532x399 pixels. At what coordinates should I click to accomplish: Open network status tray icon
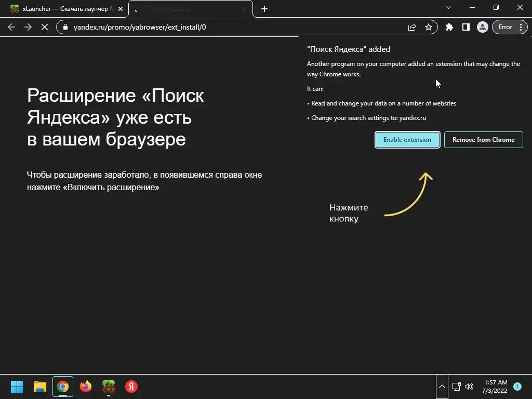(x=457, y=387)
